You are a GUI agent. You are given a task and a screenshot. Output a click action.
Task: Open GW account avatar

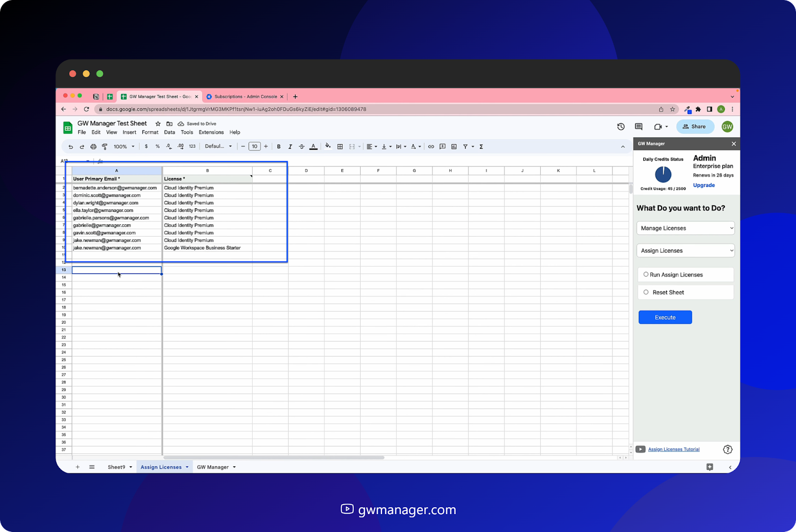[x=727, y=127]
